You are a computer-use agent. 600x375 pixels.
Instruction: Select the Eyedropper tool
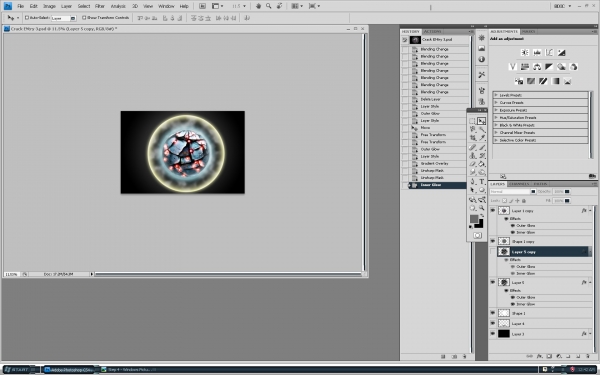point(482,138)
